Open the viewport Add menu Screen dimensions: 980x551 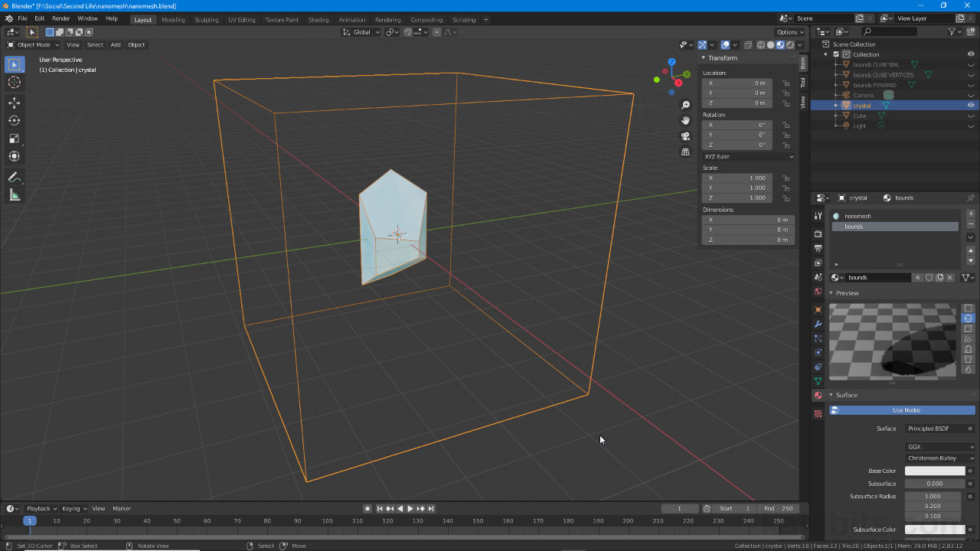click(116, 44)
